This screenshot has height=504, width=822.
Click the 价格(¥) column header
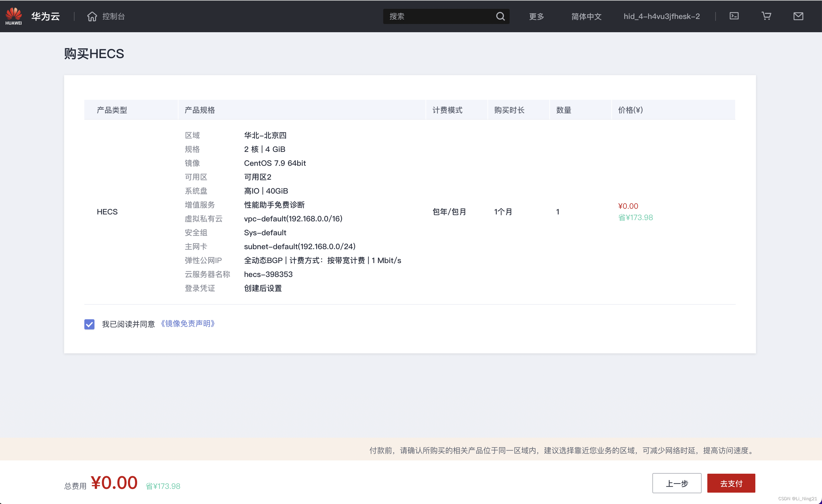pyautogui.click(x=630, y=110)
